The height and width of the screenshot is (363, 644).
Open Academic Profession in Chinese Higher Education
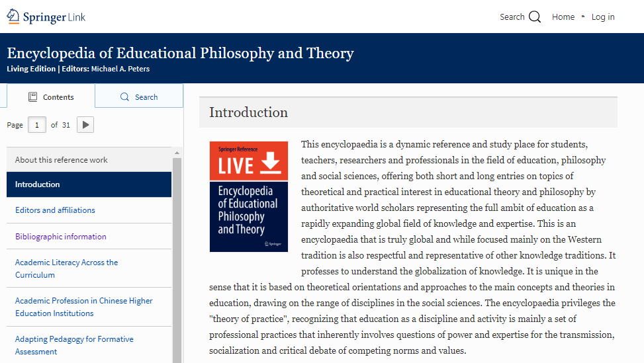coord(84,307)
